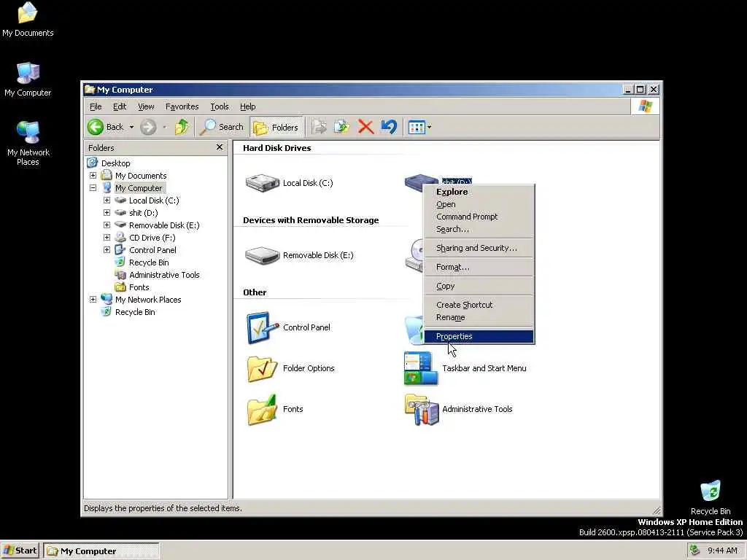This screenshot has height=560, width=747.
Task: Expand Local Disk (C:) tree node
Action: coord(107,201)
